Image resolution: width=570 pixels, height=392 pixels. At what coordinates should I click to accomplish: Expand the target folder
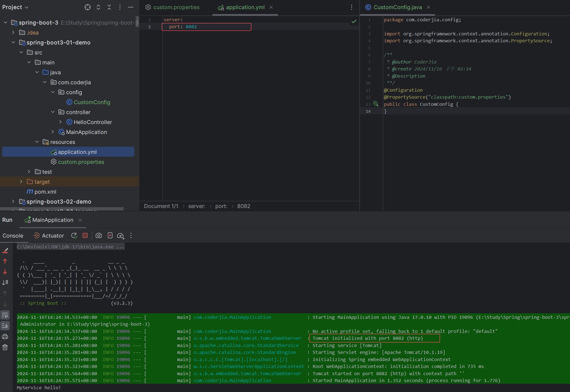tap(21, 181)
